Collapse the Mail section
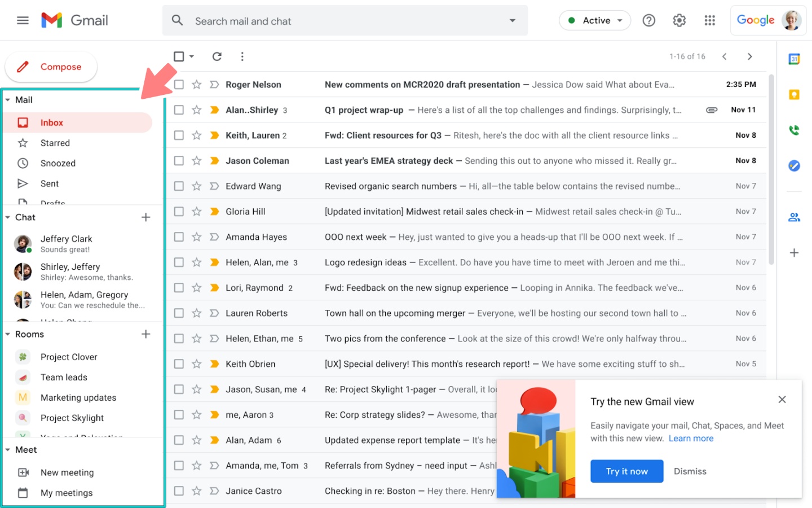This screenshot has height=508, width=812. point(8,100)
